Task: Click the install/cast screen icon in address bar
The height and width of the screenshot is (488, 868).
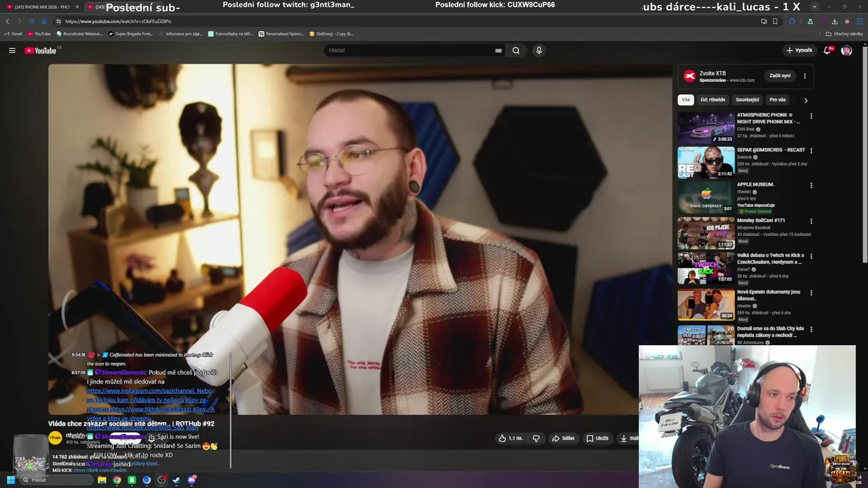Action: click(764, 21)
